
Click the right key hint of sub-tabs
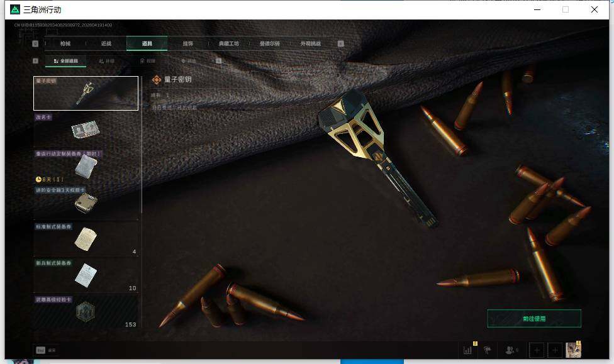coord(218,60)
